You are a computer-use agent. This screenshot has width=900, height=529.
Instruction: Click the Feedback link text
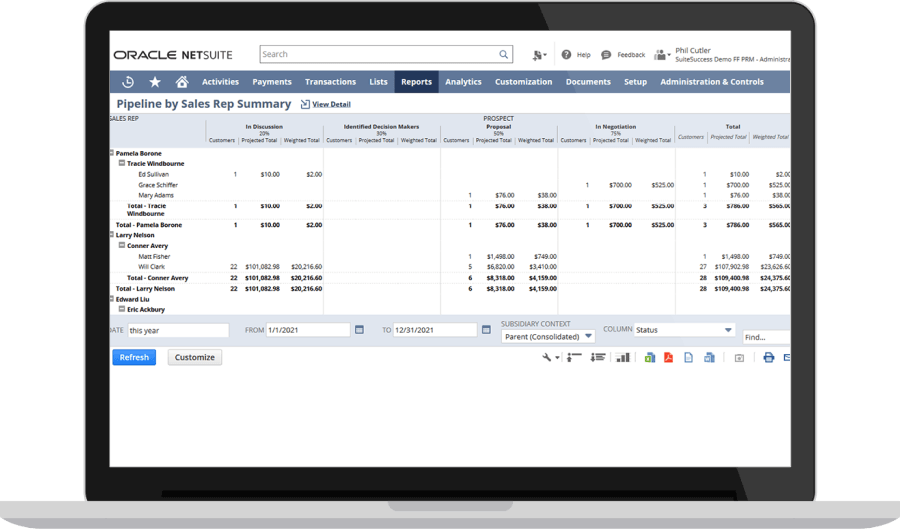(x=631, y=55)
